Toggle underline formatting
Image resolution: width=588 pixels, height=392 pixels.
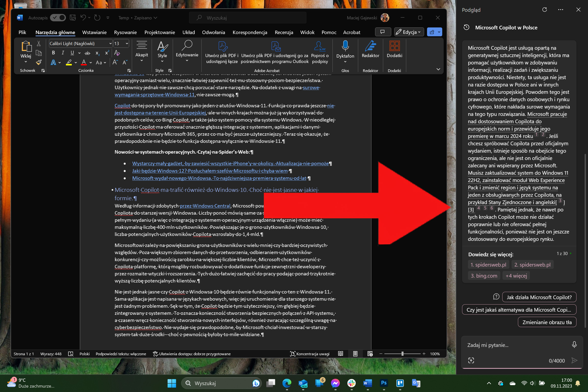tap(72, 53)
